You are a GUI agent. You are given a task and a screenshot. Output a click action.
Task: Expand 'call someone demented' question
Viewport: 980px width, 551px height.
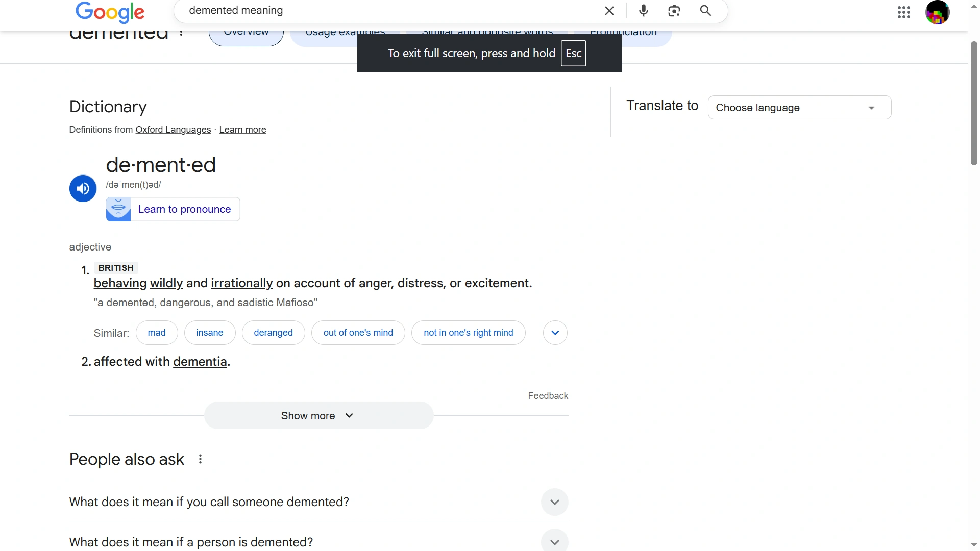[554, 502]
